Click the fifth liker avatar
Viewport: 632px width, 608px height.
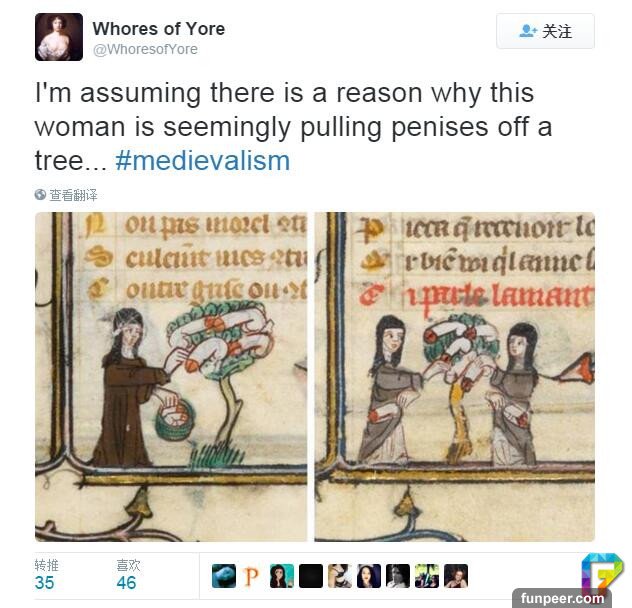pos(340,576)
